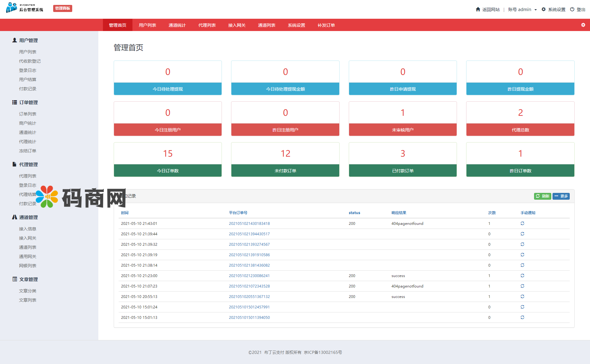
Task: Click the home icon to return to the site
Action: (478, 9)
